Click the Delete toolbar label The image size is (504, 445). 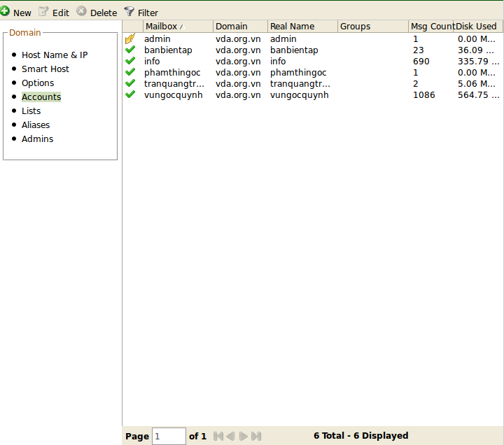(x=104, y=13)
